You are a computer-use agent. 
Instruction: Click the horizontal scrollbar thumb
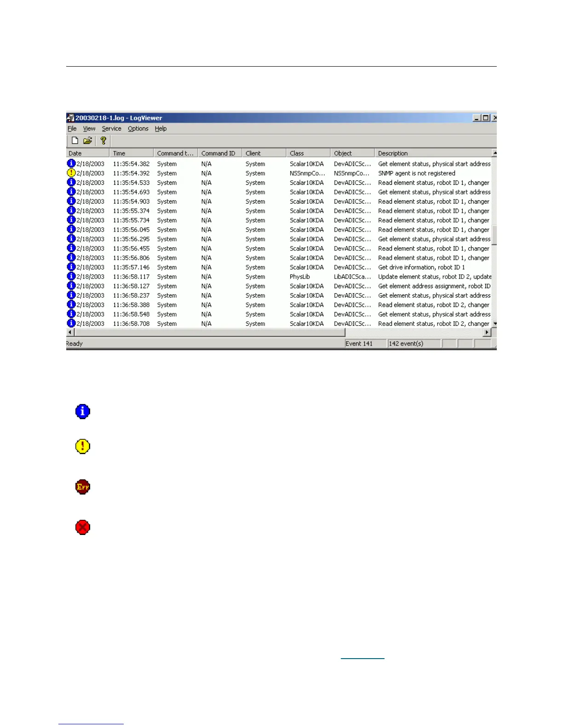(209, 332)
